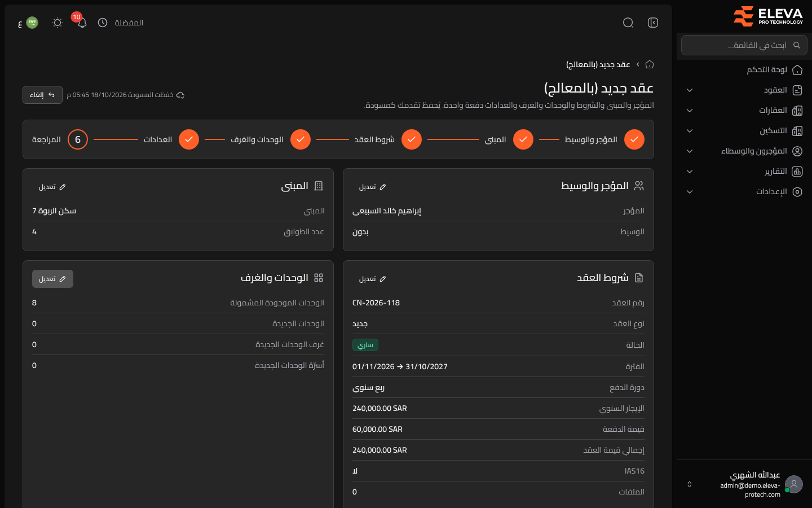Select step 6 المراجعة
Viewport: 812px width, 508px height.
pos(60,139)
